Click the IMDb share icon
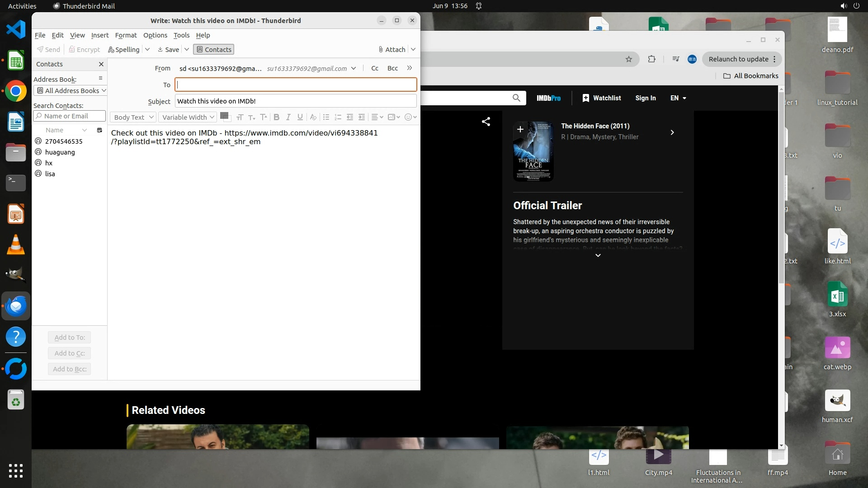 (486, 122)
